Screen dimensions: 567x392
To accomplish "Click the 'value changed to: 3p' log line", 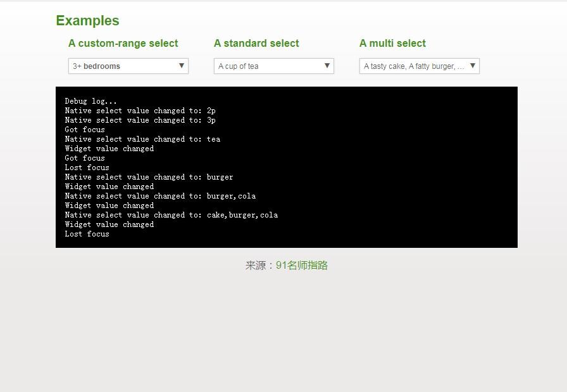I will point(140,120).
